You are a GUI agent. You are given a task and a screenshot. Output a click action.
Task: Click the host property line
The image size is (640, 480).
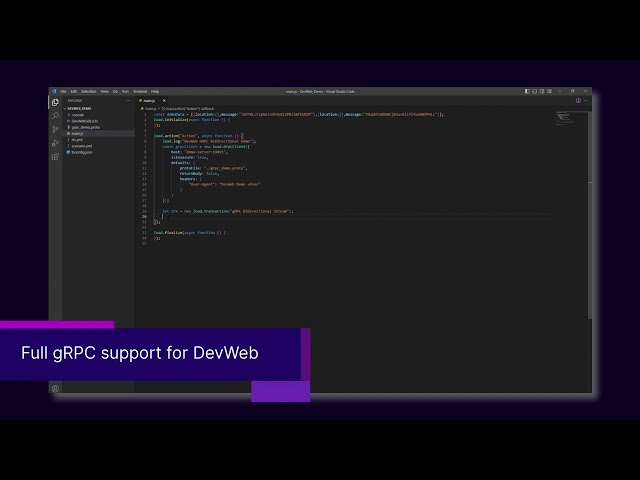pos(199,152)
